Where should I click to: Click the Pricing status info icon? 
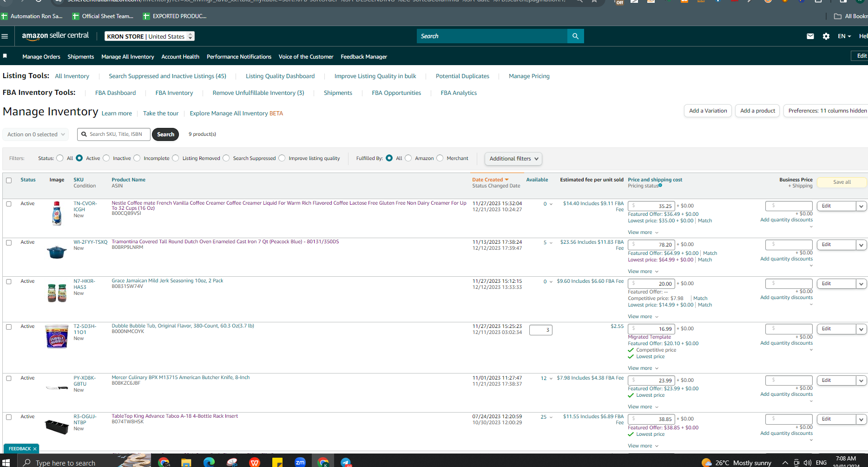pyautogui.click(x=660, y=186)
